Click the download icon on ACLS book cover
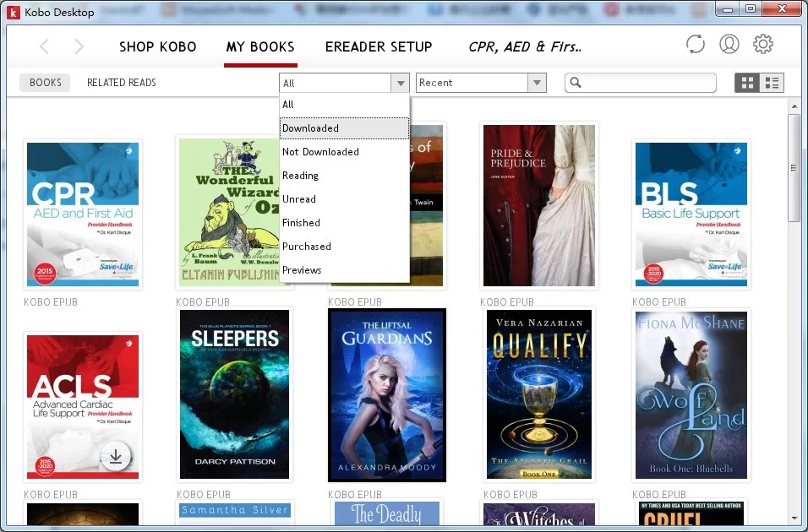The image size is (808, 532). [x=114, y=455]
